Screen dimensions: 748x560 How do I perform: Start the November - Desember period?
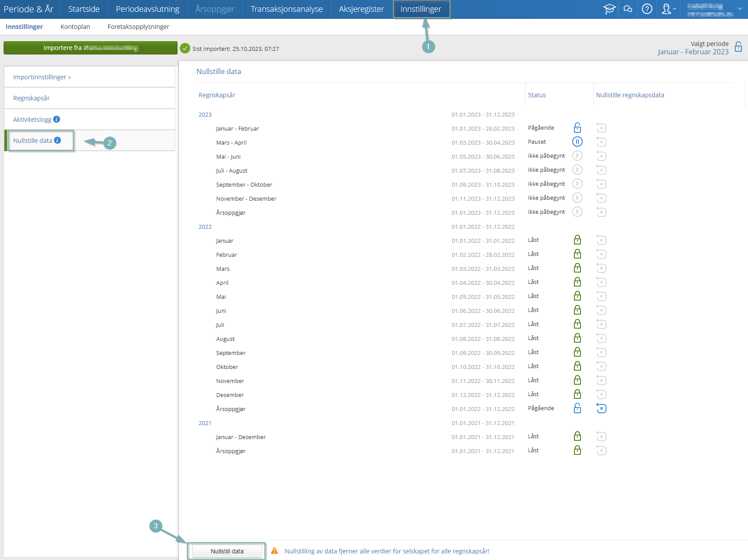[577, 198]
